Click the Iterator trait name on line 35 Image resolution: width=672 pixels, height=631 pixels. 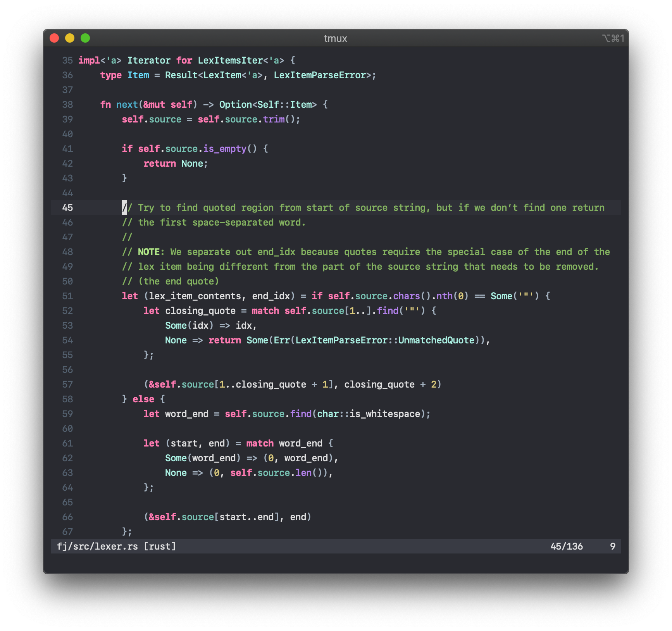coord(149,60)
